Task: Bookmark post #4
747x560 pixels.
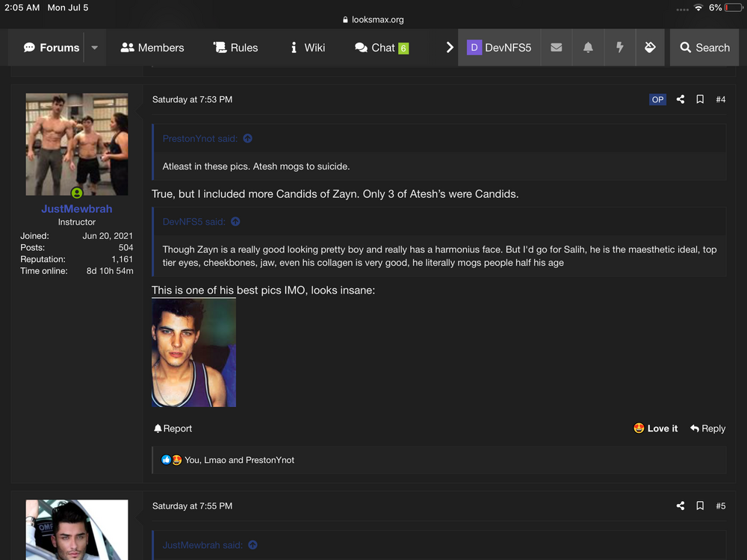Action: point(700,99)
